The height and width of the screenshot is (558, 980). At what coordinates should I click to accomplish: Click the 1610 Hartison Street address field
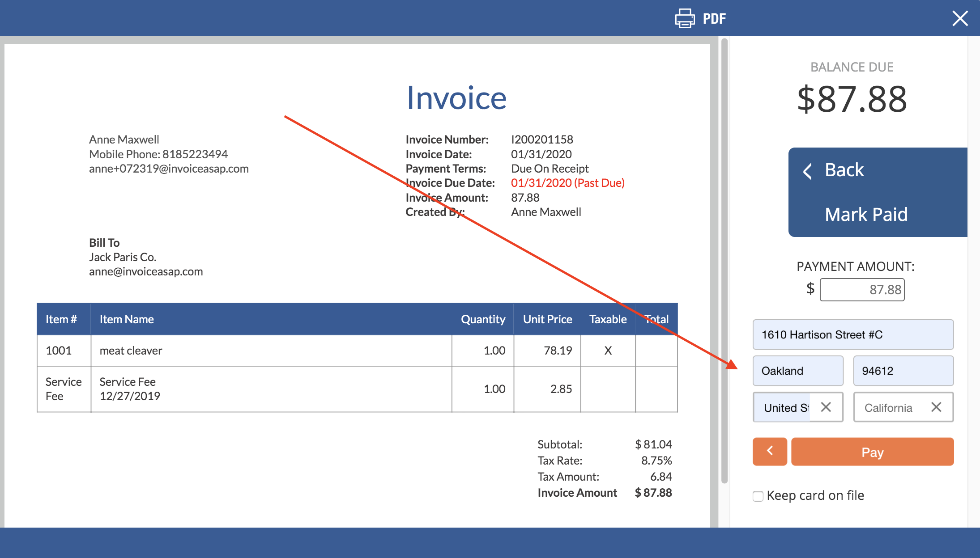(x=852, y=334)
